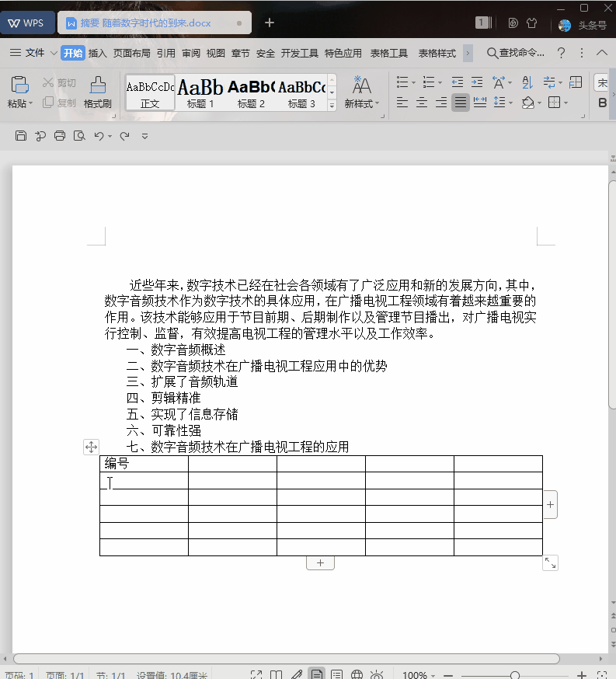Add a table column with side plus

coord(550,504)
